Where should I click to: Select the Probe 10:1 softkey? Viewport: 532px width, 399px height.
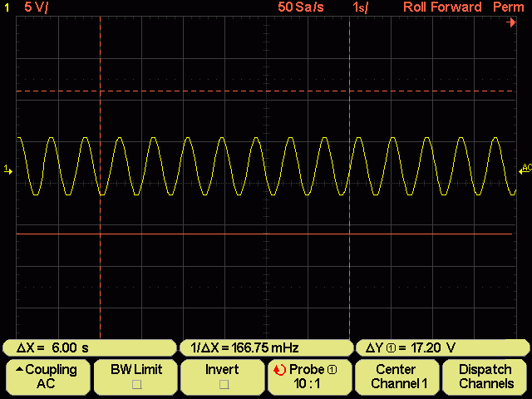pyautogui.click(x=310, y=377)
